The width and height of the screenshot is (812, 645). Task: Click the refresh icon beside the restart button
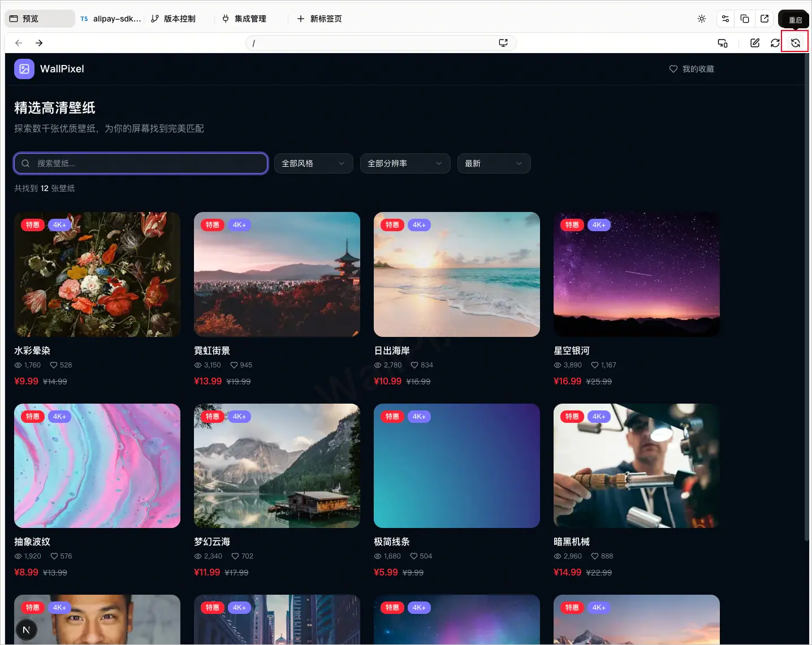click(x=775, y=43)
